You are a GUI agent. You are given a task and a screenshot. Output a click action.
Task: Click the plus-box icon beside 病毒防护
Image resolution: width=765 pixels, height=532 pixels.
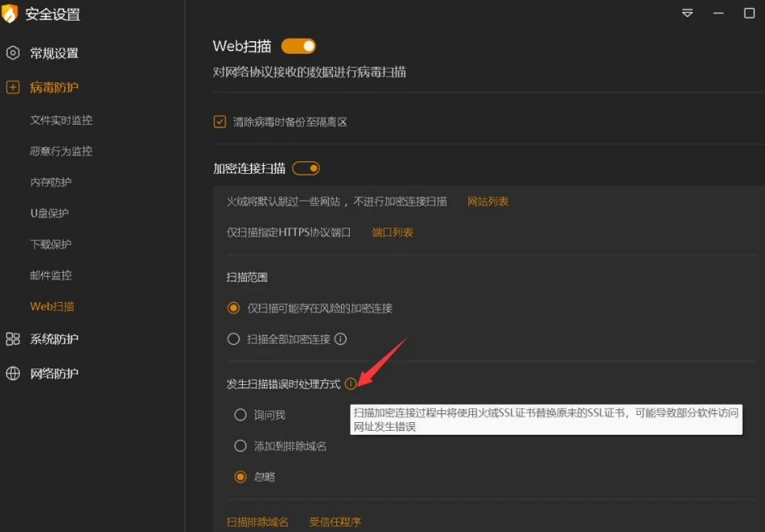(x=13, y=87)
